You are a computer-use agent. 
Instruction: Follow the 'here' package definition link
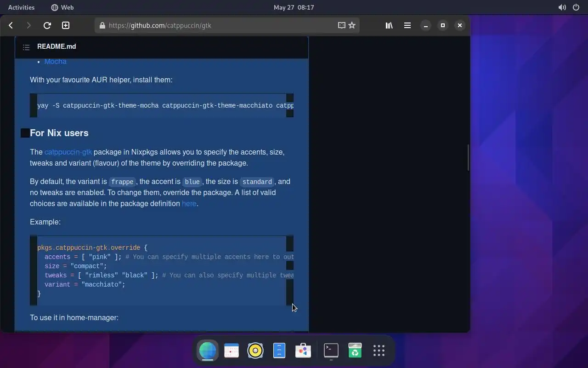tap(189, 203)
